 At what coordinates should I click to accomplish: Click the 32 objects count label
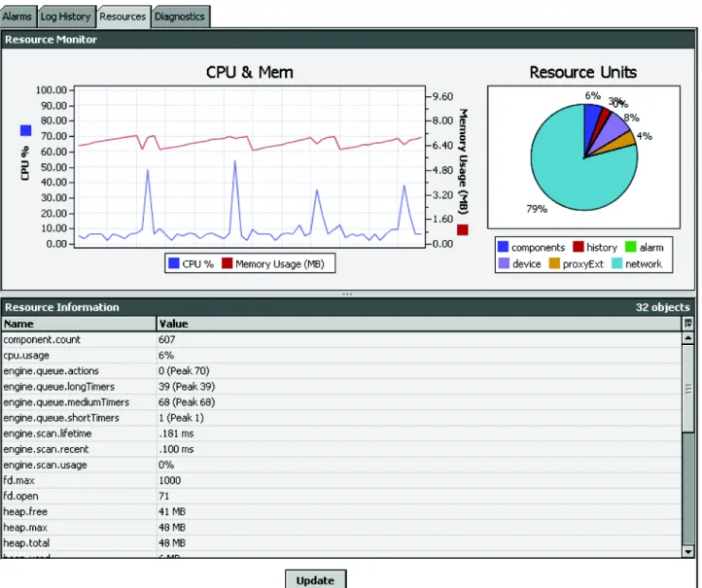coord(662,307)
